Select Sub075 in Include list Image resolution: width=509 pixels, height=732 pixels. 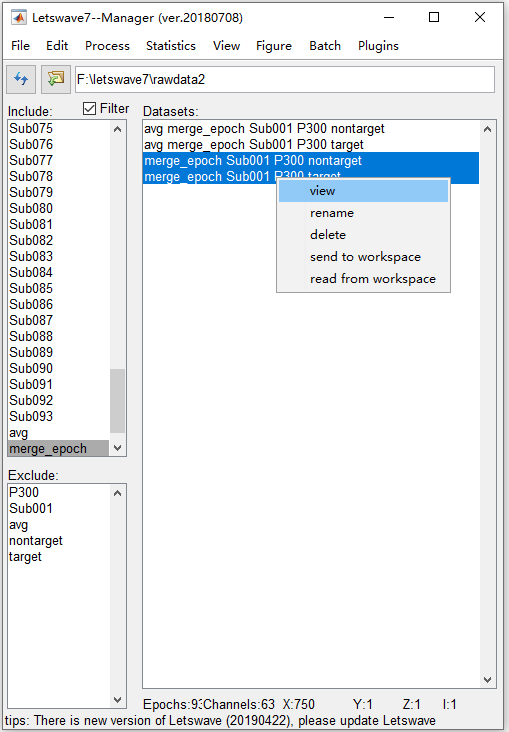point(59,128)
